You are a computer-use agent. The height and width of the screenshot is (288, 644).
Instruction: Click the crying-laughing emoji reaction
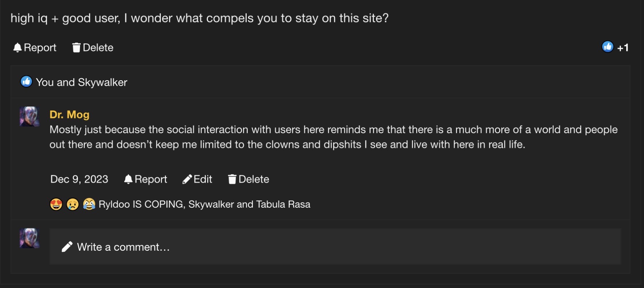(x=89, y=204)
